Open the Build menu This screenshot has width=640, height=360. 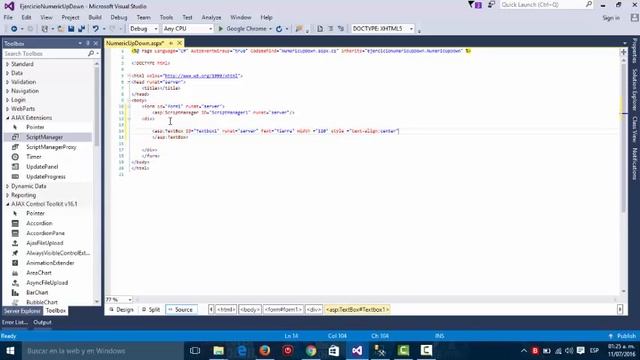(95, 18)
